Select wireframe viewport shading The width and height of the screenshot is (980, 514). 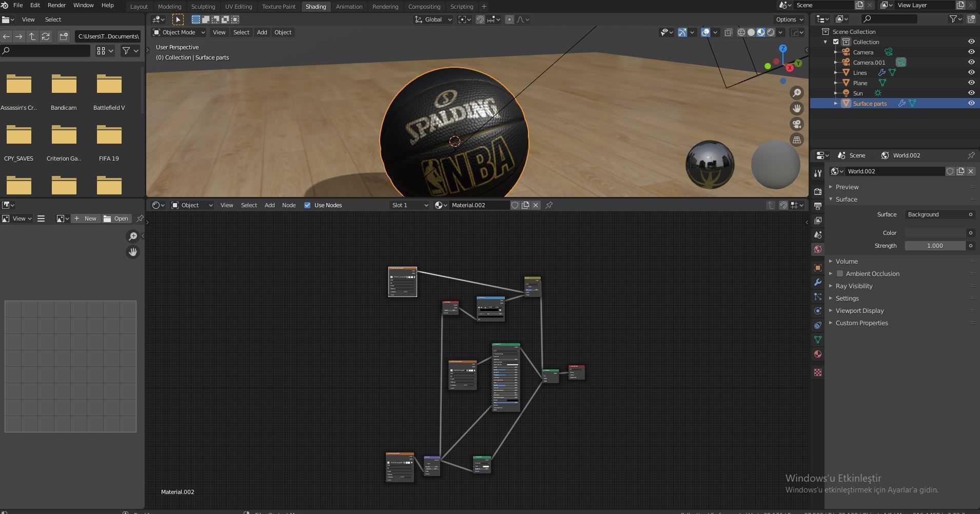coord(741,32)
